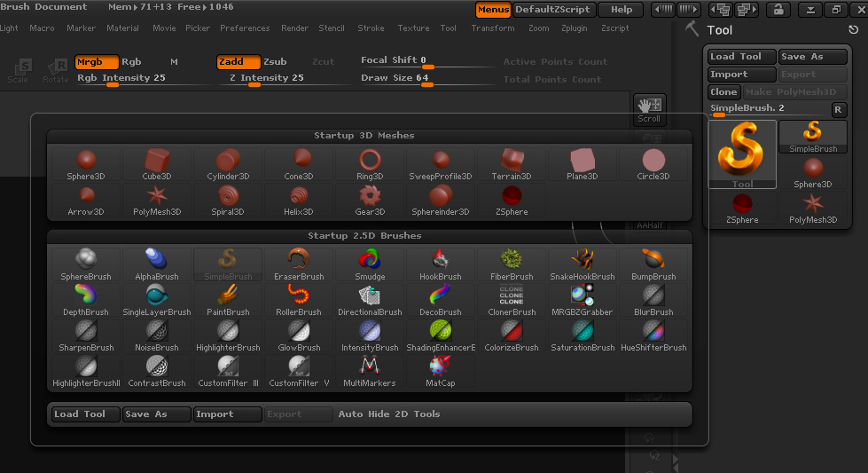This screenshot has height=473, width=868.
Task: Pick the Spiral3D mesh
Action: pyautogui.click(x=228, y=201)
